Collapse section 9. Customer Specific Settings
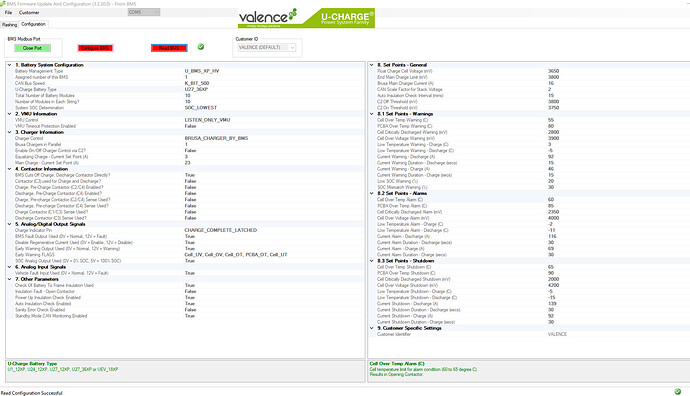Screen dimensions: 690x396 372,328
